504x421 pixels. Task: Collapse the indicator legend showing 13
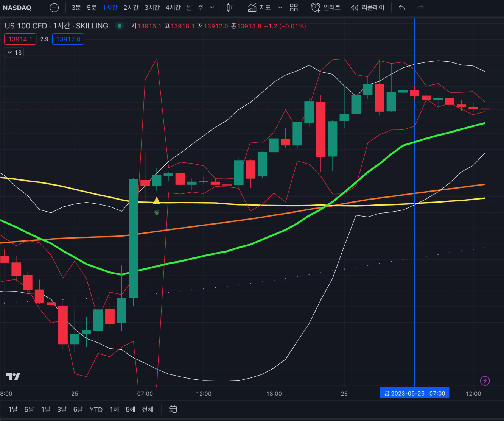(14, 53)
